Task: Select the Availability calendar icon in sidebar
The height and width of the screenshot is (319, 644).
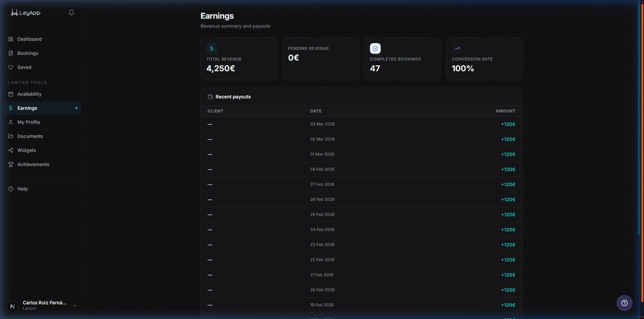Action: (x=10, y=94)
